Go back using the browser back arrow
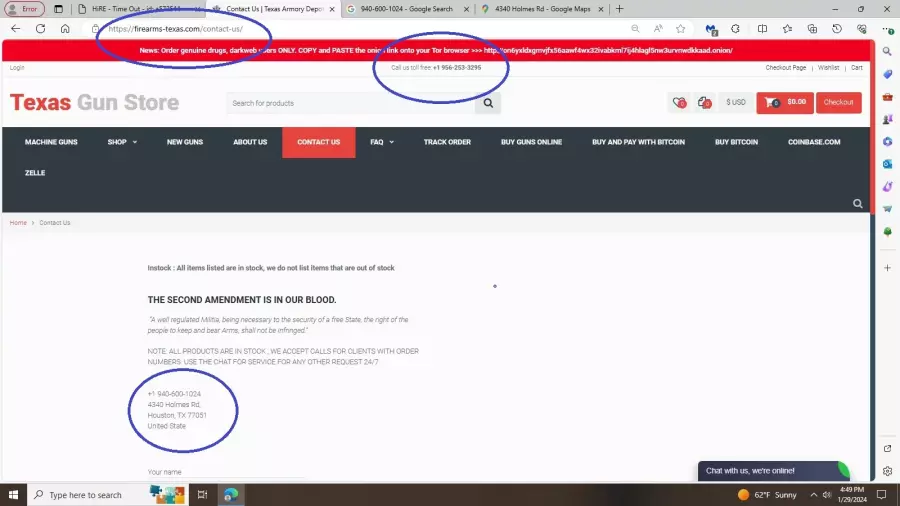 point(15,29)
